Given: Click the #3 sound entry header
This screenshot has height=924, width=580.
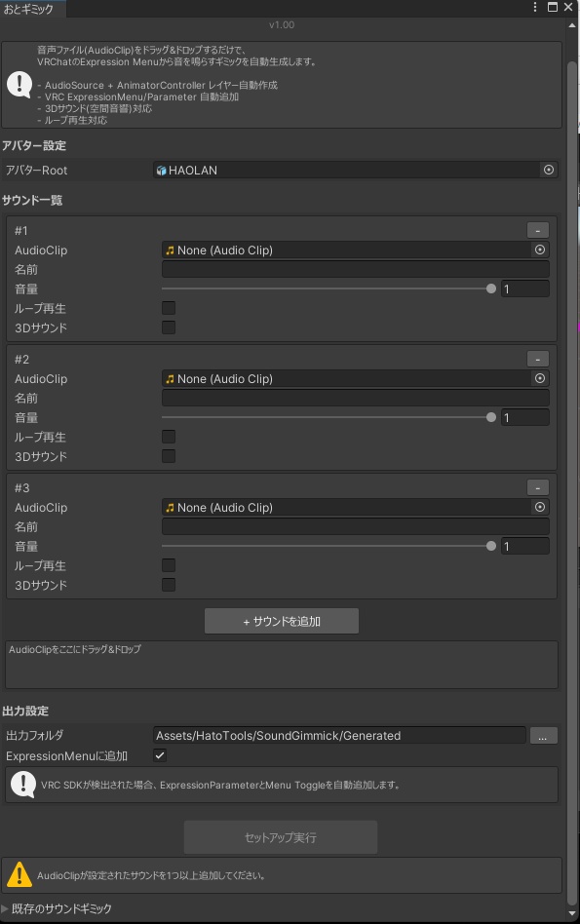Looking at the screenshot, I should pos(21,487).
